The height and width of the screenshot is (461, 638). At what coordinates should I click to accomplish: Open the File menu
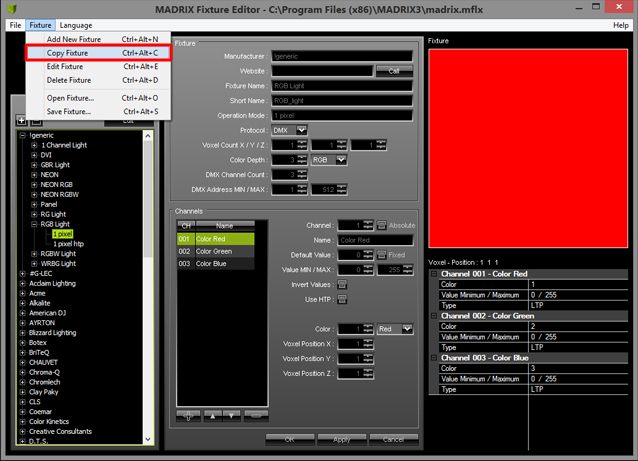[x=15, y=25]
